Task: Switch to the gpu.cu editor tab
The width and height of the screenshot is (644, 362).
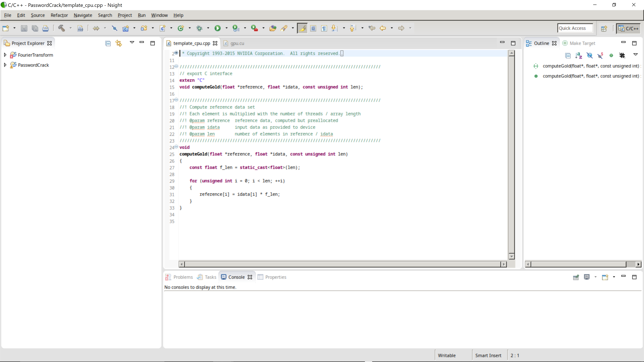Action: tap(237, 43)
